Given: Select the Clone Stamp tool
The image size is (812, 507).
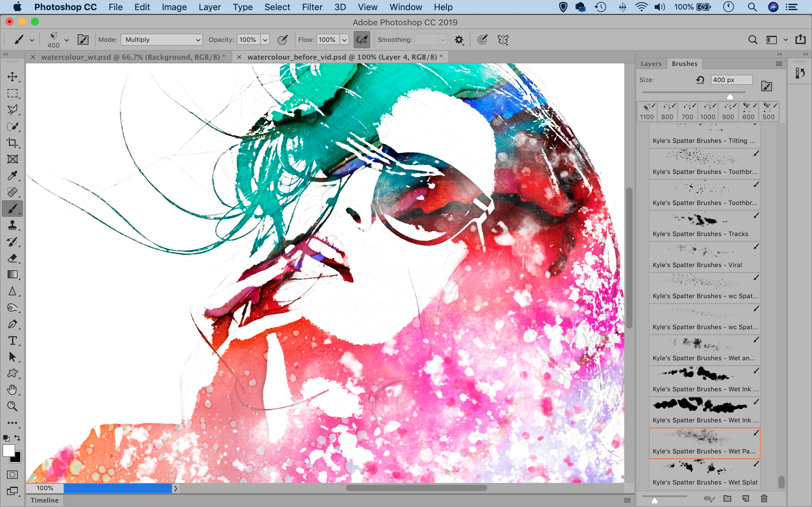Looking at the screenshot, I should (x=12, y=225).
